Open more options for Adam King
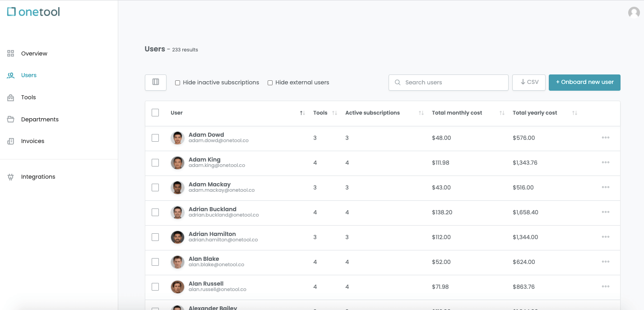This screenshot has width=644, height=310. 606,162
